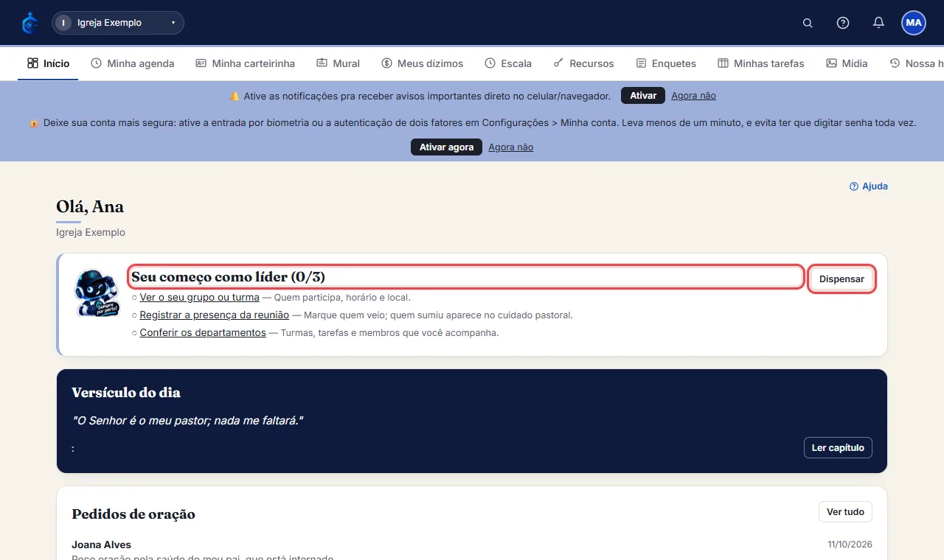944x560 pixels.
Task: Open Ver o seu grupo ou turma
Action: (x=199, y=298)
